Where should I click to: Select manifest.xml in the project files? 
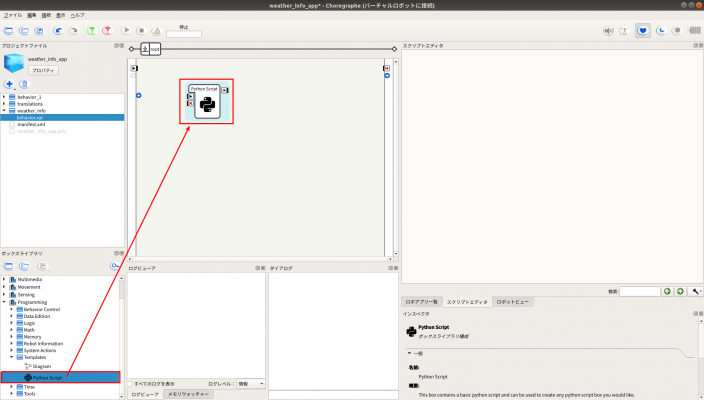(32, 124)
